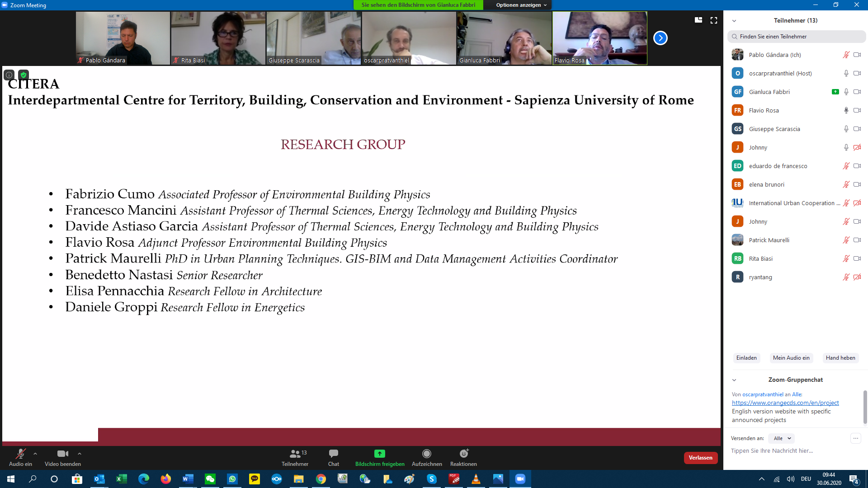Click the Aufzeichnen record icon
Viewport: 868px width, 488px height.
pyautogui.click(x=426, y=454)
